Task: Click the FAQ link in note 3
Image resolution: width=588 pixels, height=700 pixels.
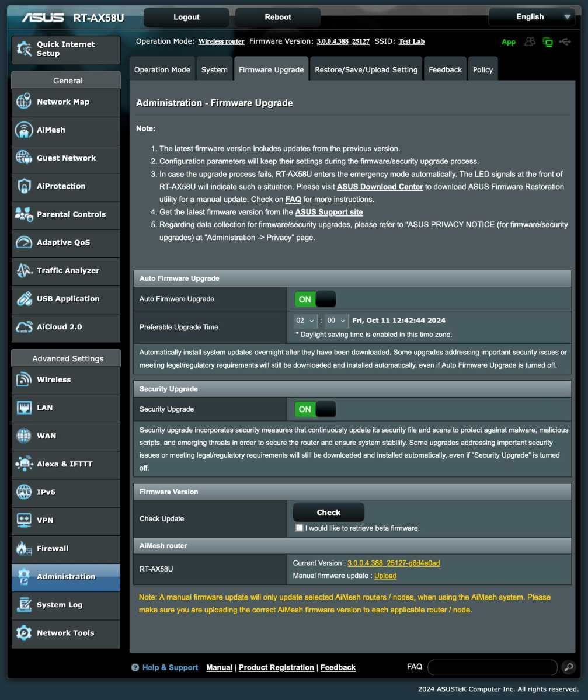Action: [293, 199]
